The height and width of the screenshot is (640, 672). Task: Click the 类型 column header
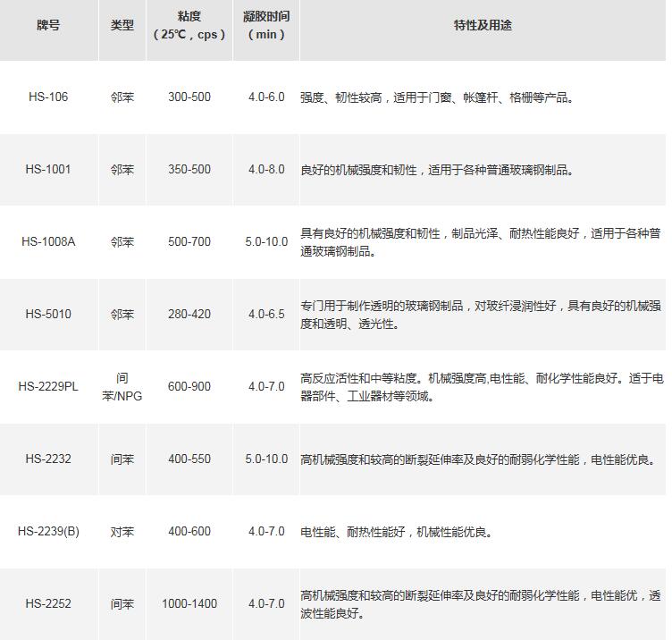122,25
